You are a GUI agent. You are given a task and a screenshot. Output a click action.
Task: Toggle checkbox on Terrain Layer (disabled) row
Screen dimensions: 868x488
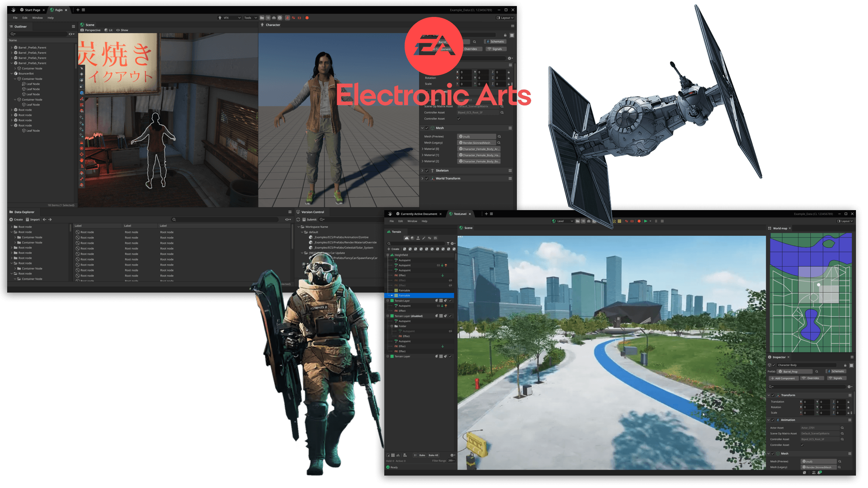[x=450, y=316]
